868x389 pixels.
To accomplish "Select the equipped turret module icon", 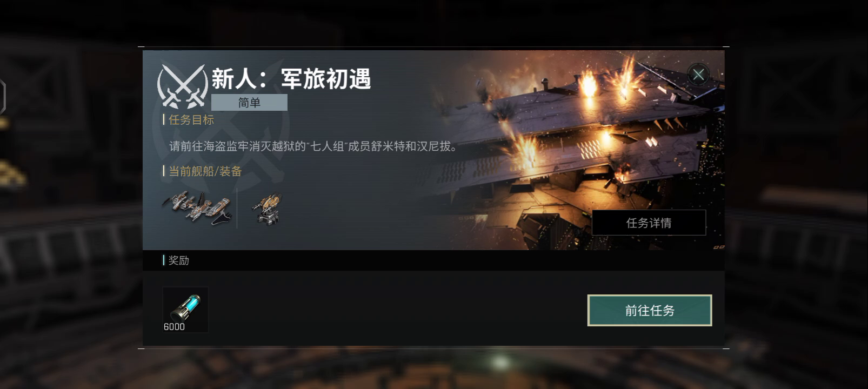I will coord(267,209).
